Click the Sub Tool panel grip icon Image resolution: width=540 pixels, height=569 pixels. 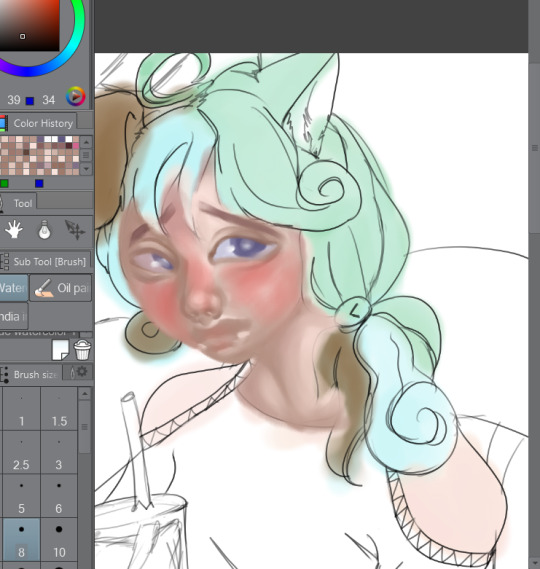point(4,261)
